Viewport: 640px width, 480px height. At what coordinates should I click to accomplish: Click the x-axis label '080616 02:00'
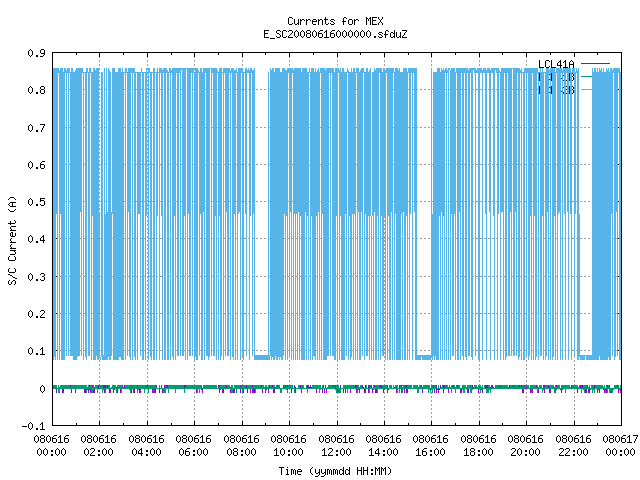click(99, 446)
